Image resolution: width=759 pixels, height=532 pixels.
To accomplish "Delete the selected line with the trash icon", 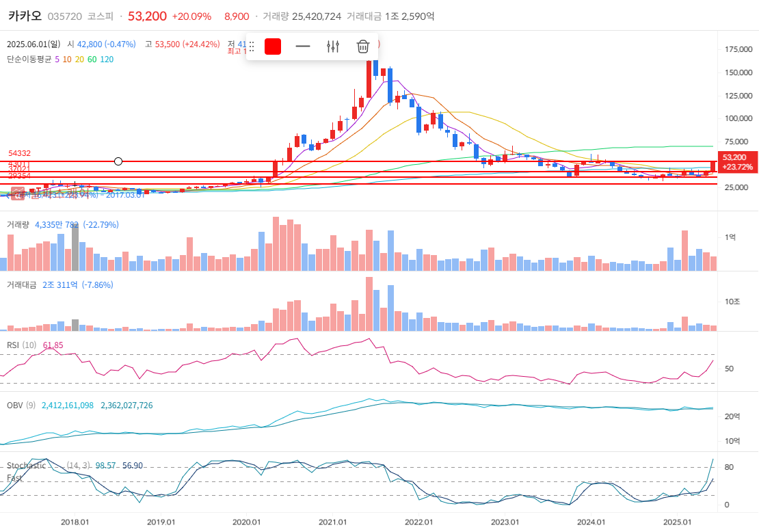I will click(363, 46).
